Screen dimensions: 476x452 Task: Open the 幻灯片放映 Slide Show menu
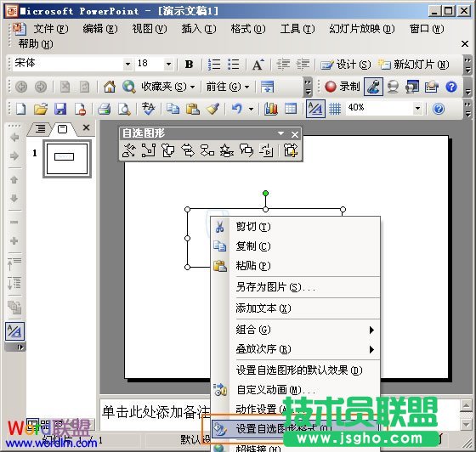point(362,29)
